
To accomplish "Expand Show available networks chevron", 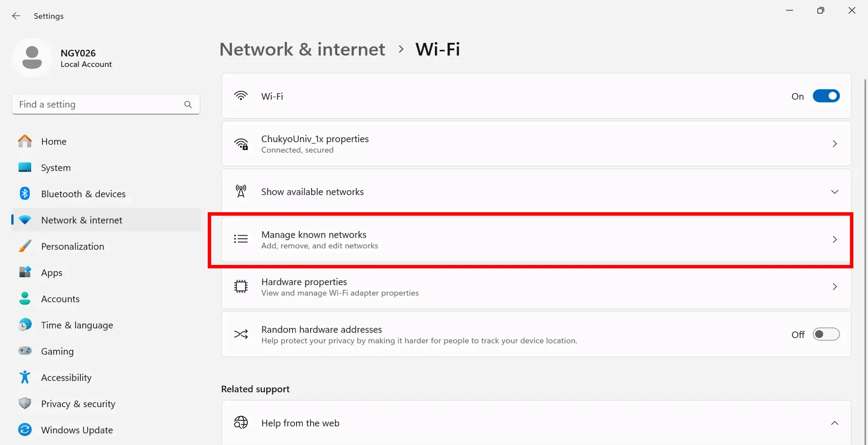I will 834,192.
